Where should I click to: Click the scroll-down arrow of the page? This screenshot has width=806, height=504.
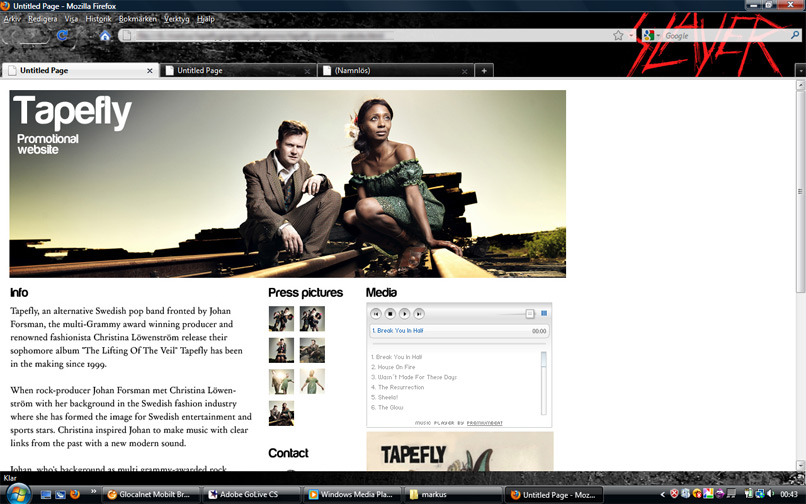click(800, 465)
